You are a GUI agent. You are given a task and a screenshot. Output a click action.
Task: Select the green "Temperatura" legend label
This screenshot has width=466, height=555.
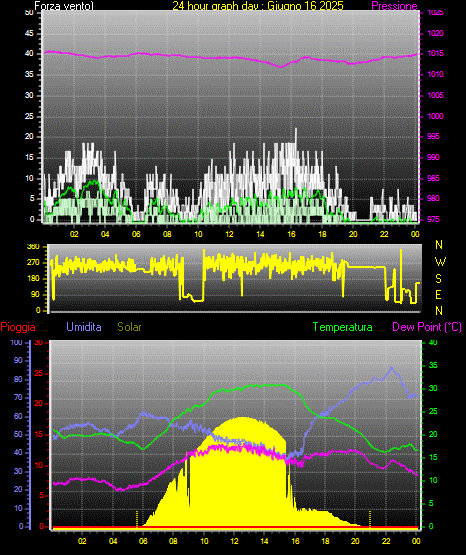click(343, 327)
